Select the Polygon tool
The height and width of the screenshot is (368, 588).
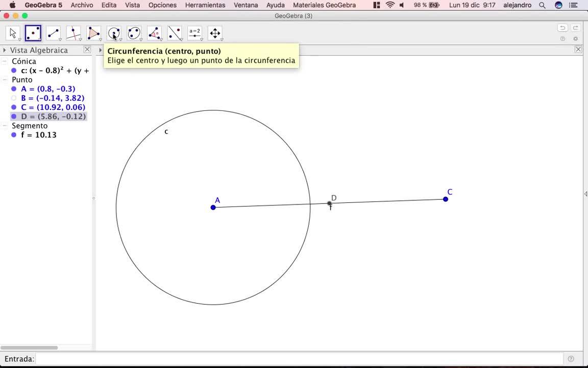click(94, 33)
